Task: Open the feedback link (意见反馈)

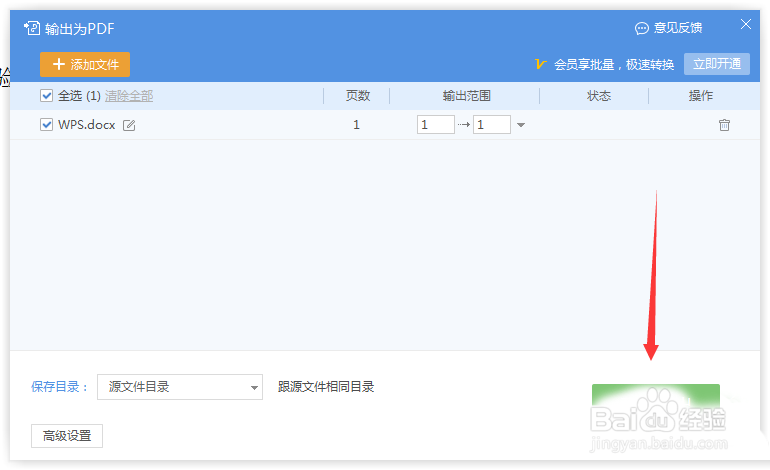Action: tap(668, 28)
